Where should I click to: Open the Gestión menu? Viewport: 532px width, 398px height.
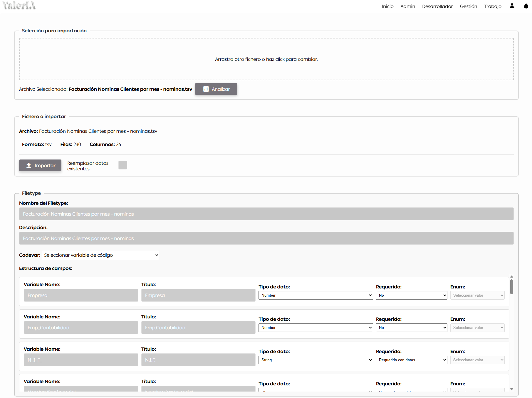(468, 6)
